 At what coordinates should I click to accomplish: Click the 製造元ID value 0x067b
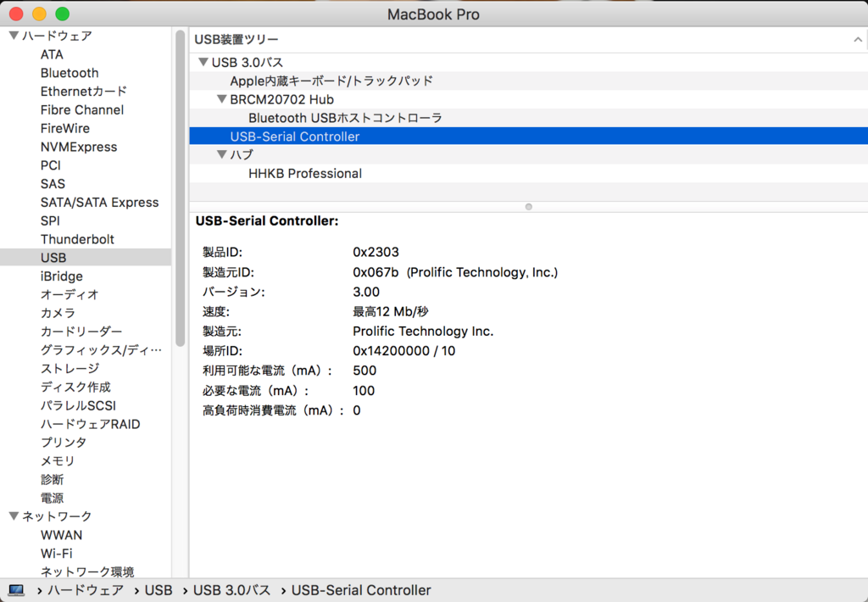tap(376, 272)
